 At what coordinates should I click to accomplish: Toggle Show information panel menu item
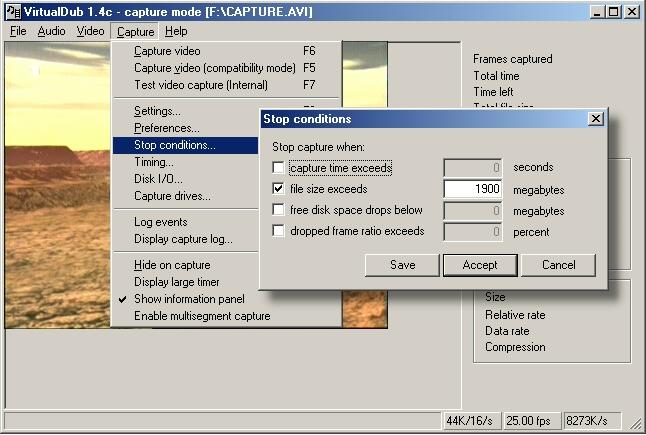point(189,299)
